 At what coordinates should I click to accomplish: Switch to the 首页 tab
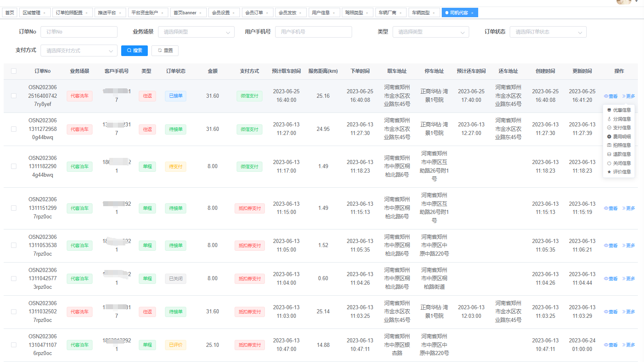point(10,13)
